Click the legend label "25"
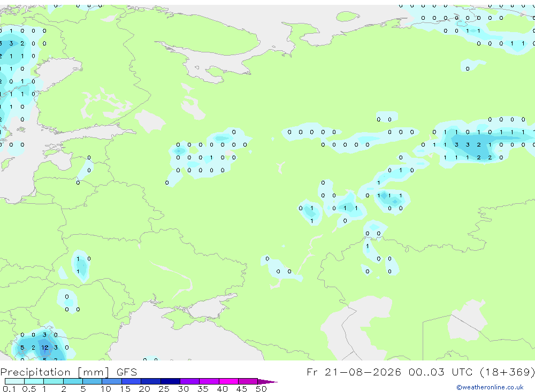The image size is (535, 392). pyautogui.click(x=164, y=389)
